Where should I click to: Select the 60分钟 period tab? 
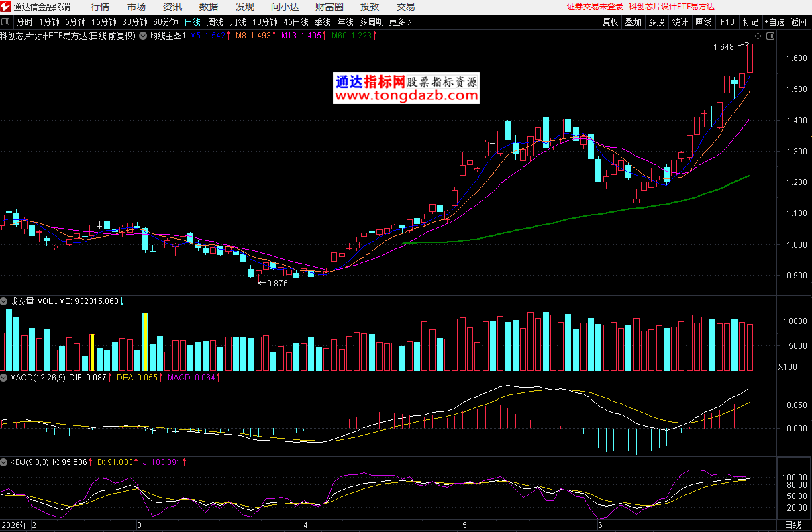click(x=165, y=22)
